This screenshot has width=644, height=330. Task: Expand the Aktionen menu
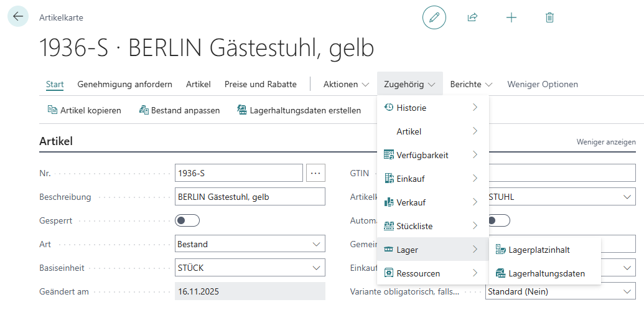click(x=346, y=84)
